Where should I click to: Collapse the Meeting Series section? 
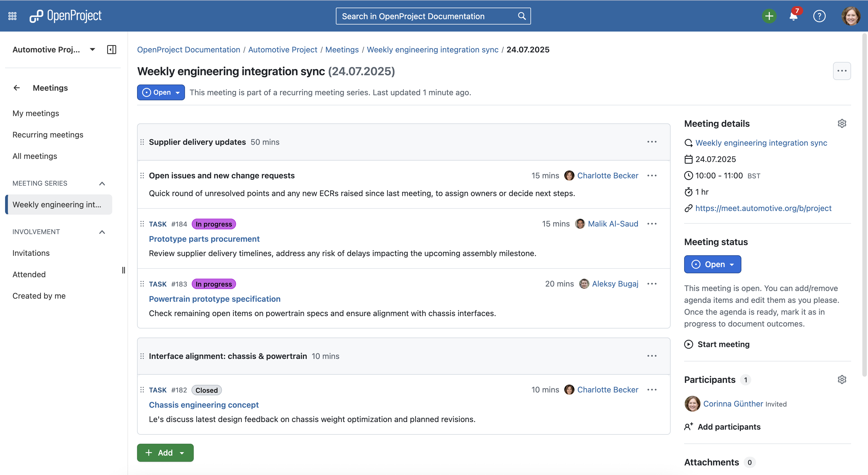point(102,183)
